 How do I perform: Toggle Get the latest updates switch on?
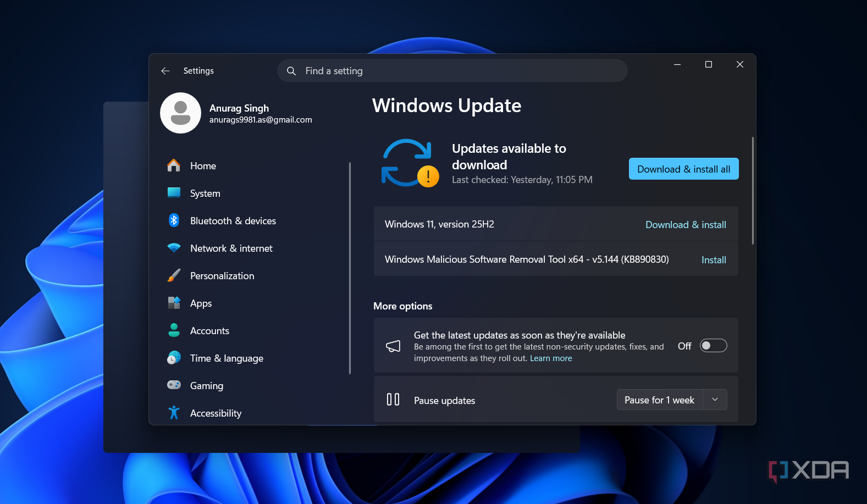(713, 346)
